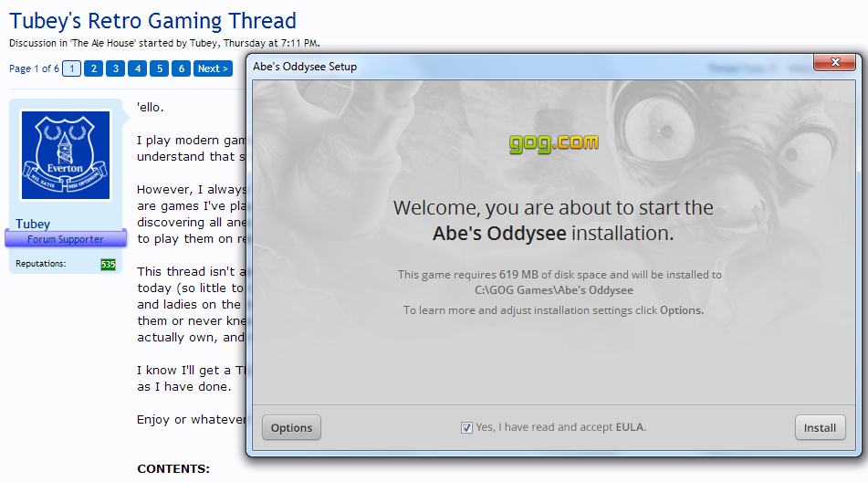Click the CONTENTS: heading in post
Screen dimensions: 868x482
coord(173,468)
